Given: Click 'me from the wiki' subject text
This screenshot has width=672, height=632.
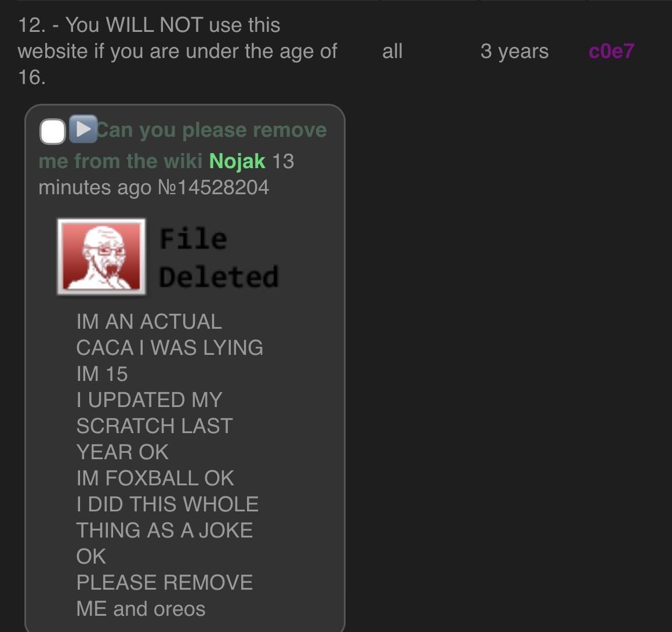Looking at the screenshot, I should click(x=121, y=162).
